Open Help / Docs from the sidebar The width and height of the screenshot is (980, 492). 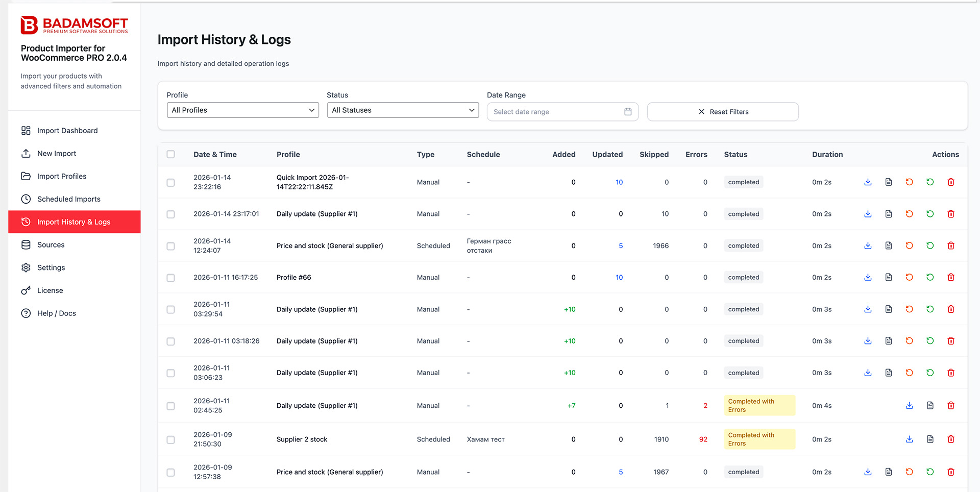point(56,313)
